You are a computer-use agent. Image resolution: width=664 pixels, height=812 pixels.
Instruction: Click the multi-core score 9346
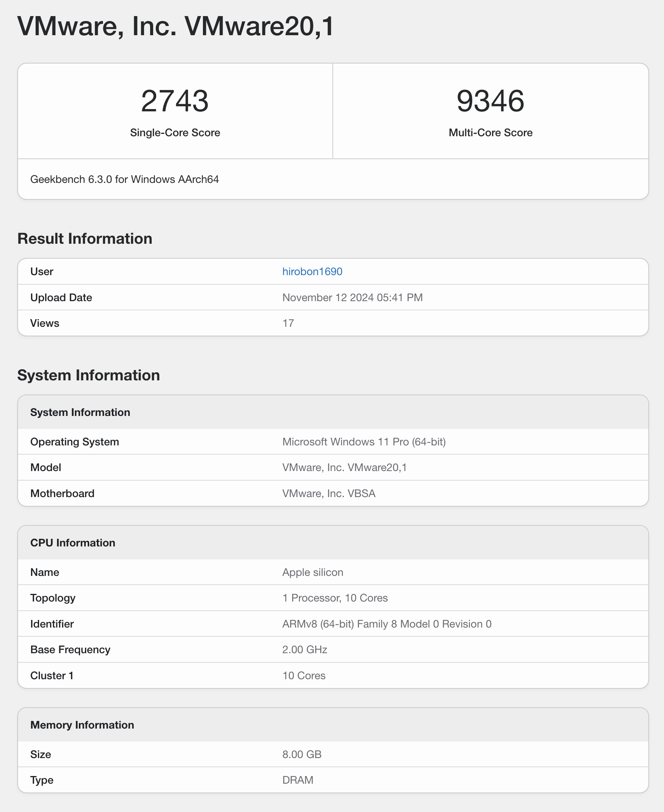490,101
